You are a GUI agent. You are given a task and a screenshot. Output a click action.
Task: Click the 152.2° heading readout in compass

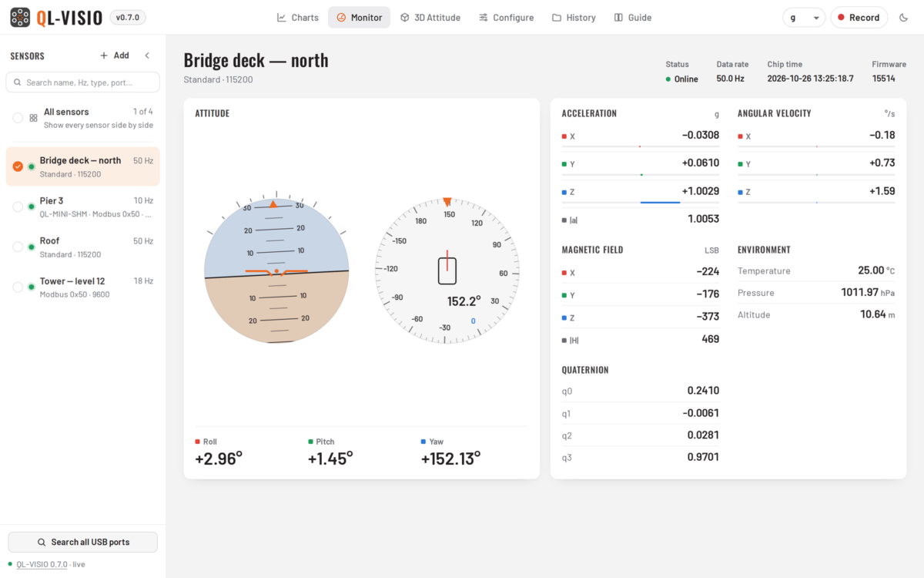click(464, 301)
